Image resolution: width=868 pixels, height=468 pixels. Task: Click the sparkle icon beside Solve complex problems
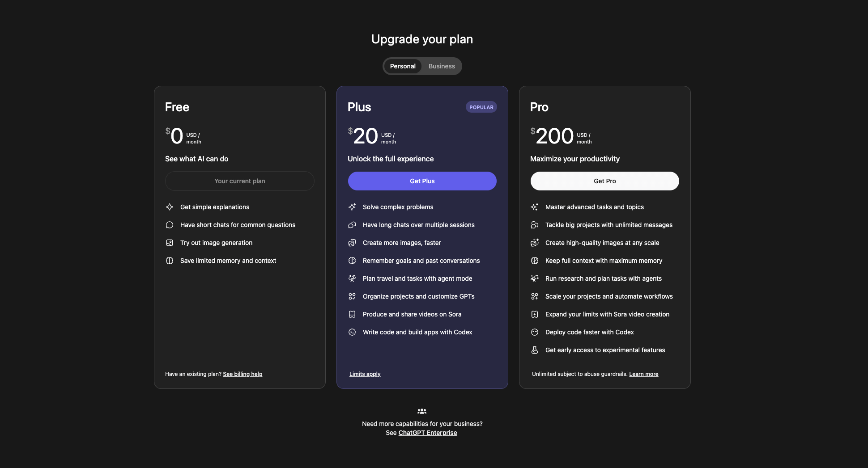[352, 207]
